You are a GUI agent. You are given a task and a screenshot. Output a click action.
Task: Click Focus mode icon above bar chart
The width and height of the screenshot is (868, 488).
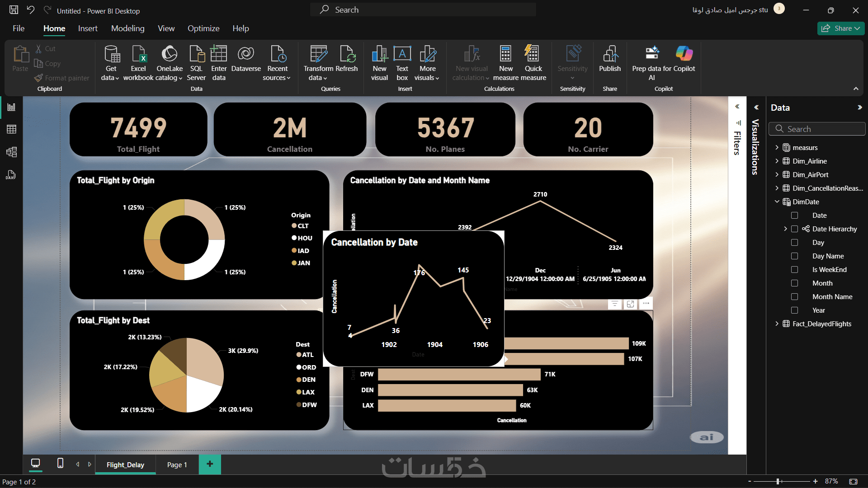click(x=630, y=304)
